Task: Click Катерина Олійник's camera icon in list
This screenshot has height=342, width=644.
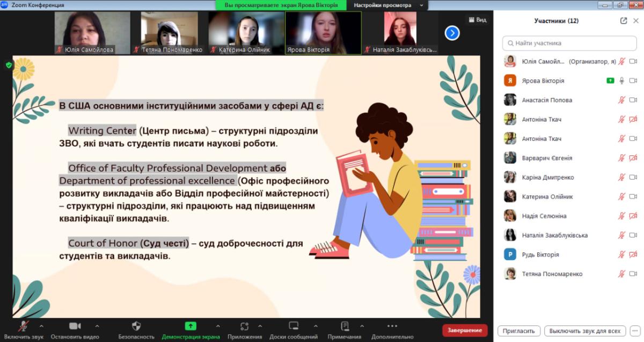Action: point(633,196)
